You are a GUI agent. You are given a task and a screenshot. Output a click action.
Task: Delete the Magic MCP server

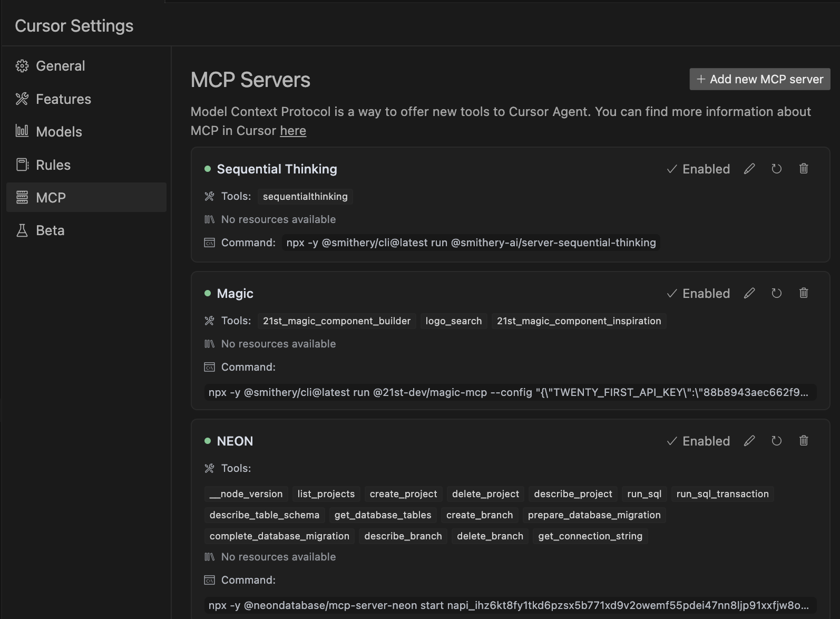[804, 293]
